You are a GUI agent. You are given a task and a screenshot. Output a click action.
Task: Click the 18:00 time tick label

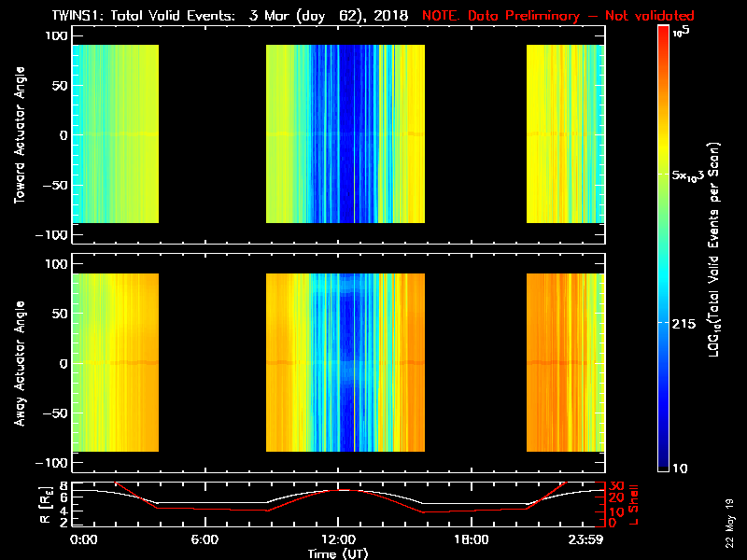pos(472,539)
